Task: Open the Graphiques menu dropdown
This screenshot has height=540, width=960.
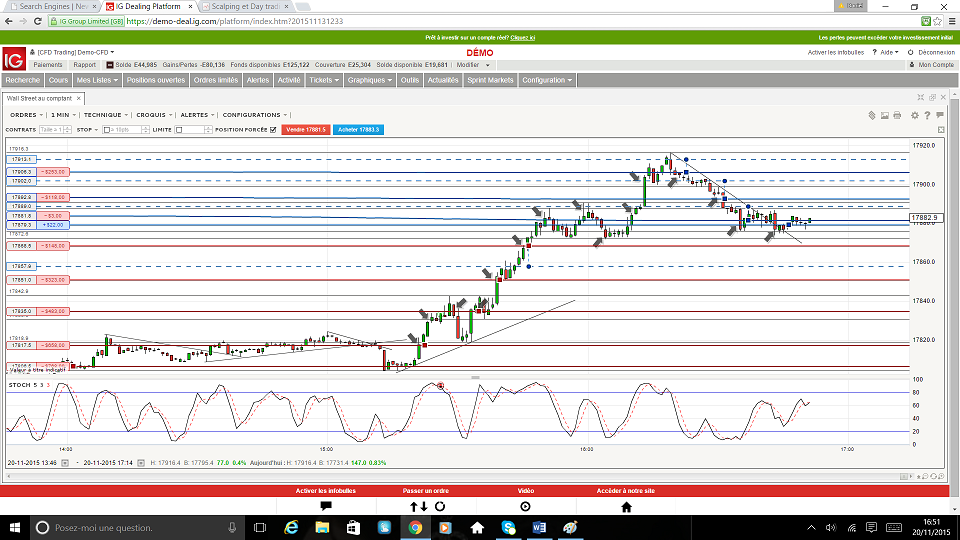Action: pyautogui.click(x=369, y=80)
